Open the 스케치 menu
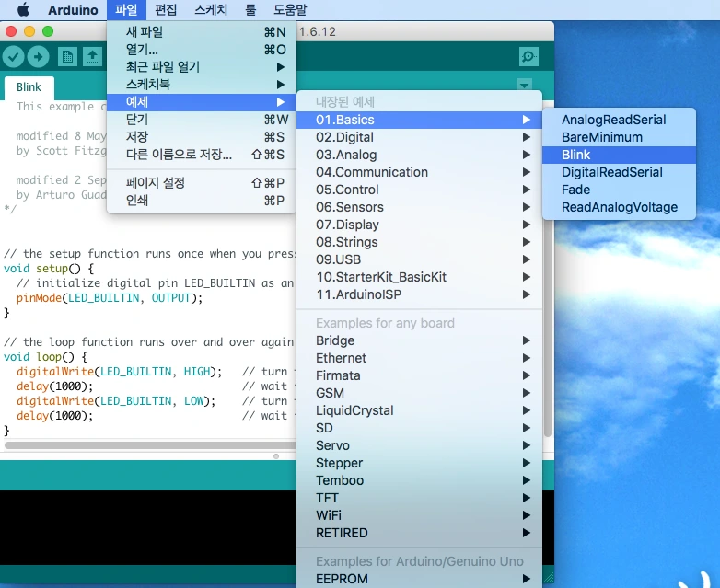The height and width of the screenshot is (588, 720). pos(211,9)
